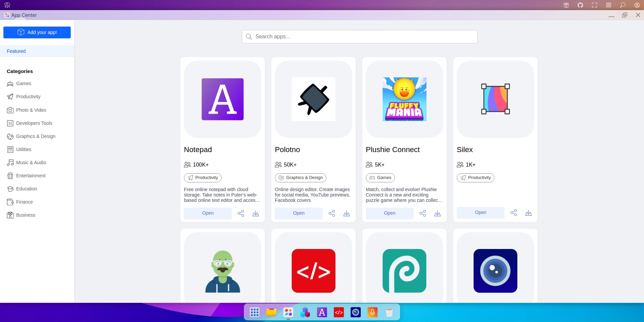644x322 pixels.
Task: Click Productivity tag on Notepad card
Action: tap(203, 178)
